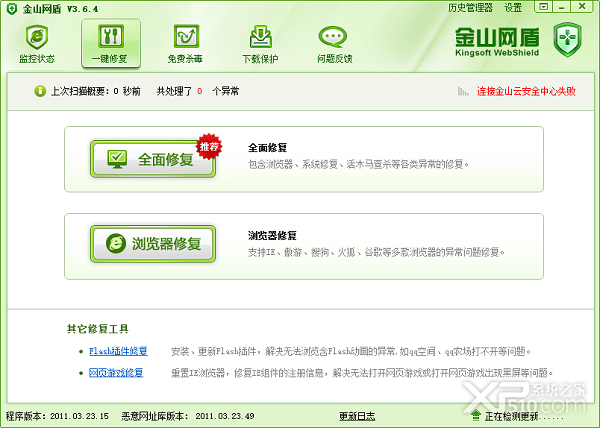This screenshot has width=600, height=428.
Task: Open the 免费杀毒 free antivirus tab
Action: coord(185,44)
